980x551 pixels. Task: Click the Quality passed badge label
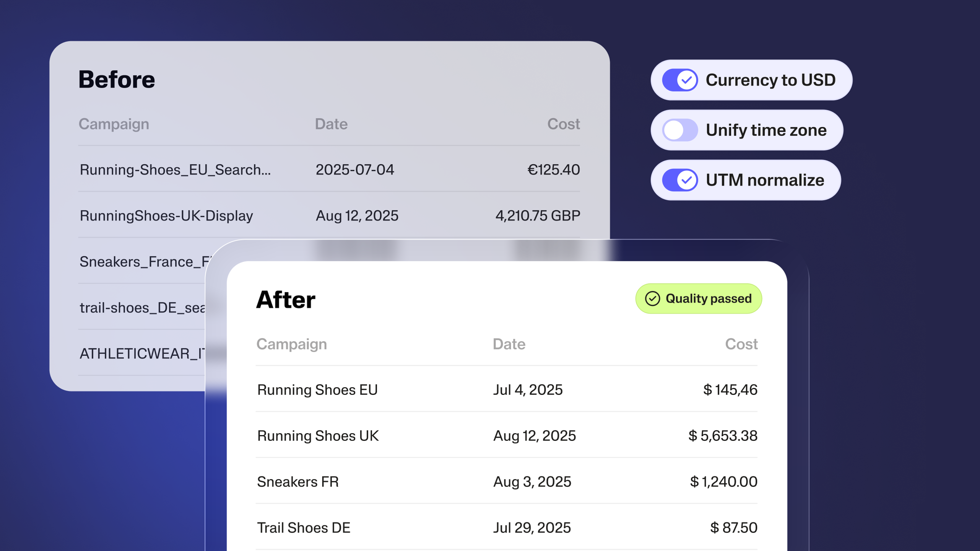click(x=708, y=299)
